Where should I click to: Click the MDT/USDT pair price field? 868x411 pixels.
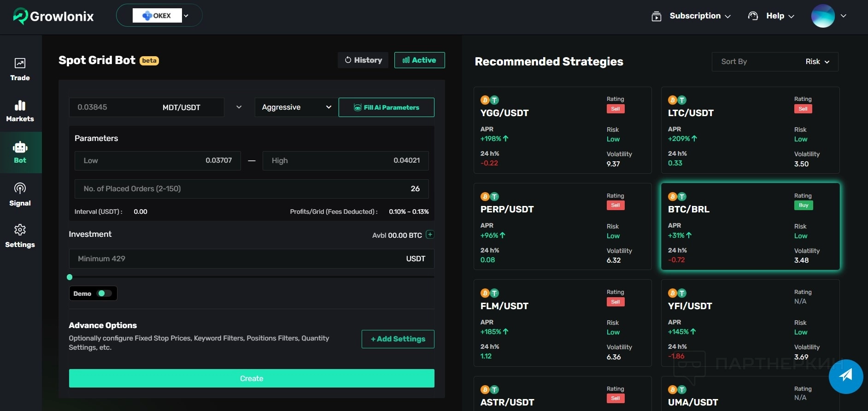coord(147,107)
